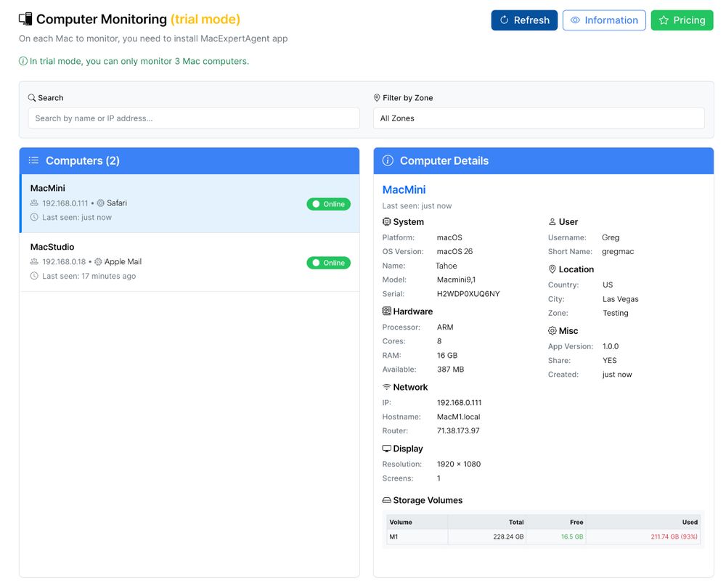Screen dimensions: 726x588
Task: Select the MacMini computer row
Action: tap(189, 203)
